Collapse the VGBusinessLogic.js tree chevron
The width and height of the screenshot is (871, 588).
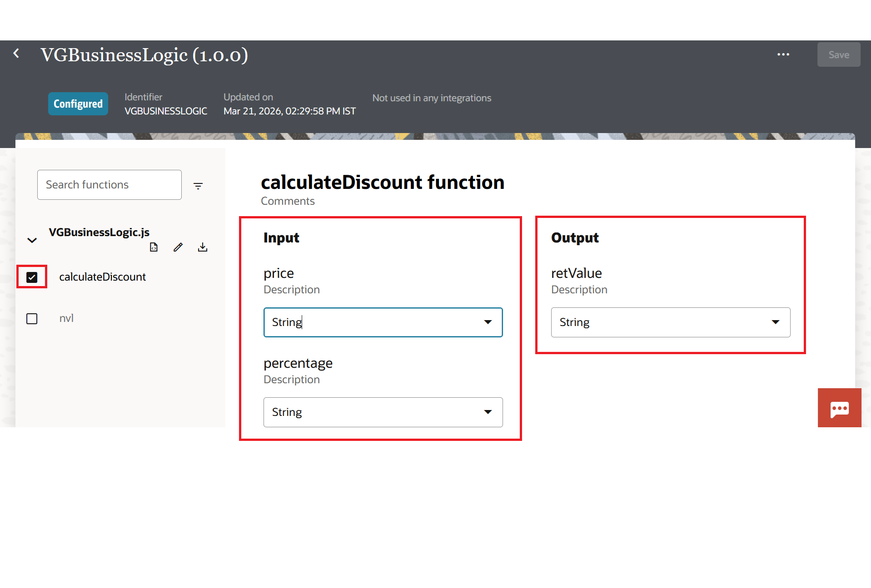click(x=32, y=240)
